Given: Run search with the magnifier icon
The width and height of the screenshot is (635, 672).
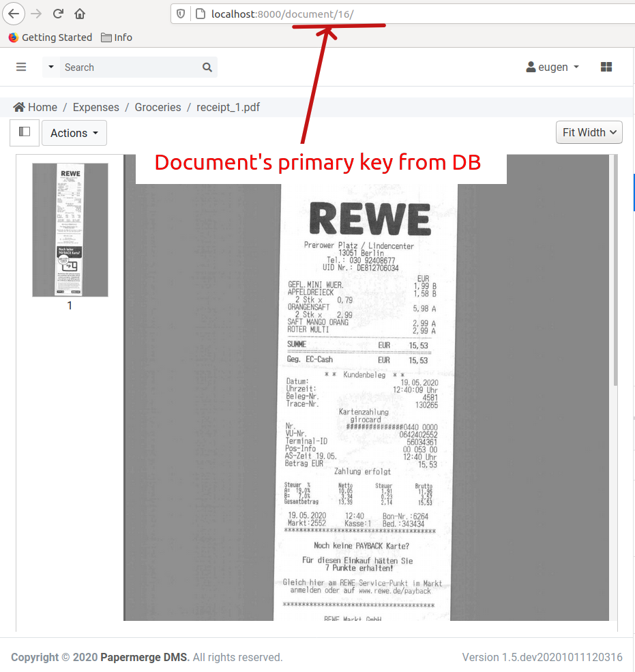Looking at the screenshot, I should coord(207,67).
